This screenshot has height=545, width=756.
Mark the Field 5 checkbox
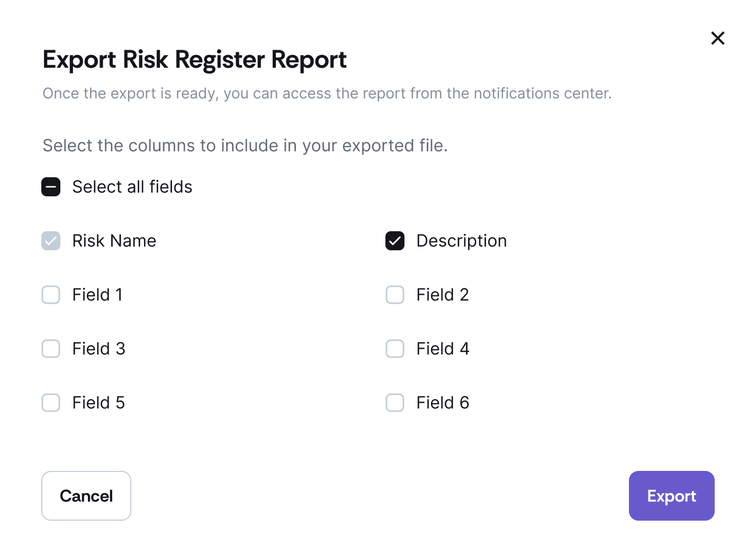[51, 403]
